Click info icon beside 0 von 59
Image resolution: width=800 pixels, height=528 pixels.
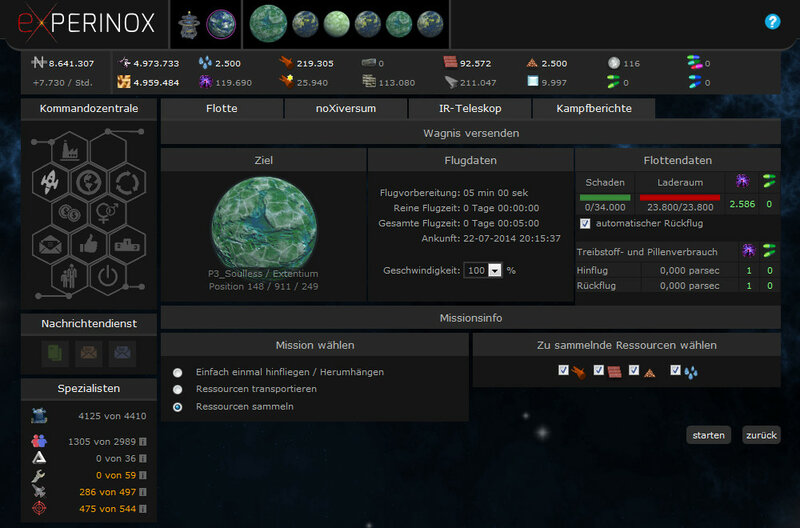[143, 475]
